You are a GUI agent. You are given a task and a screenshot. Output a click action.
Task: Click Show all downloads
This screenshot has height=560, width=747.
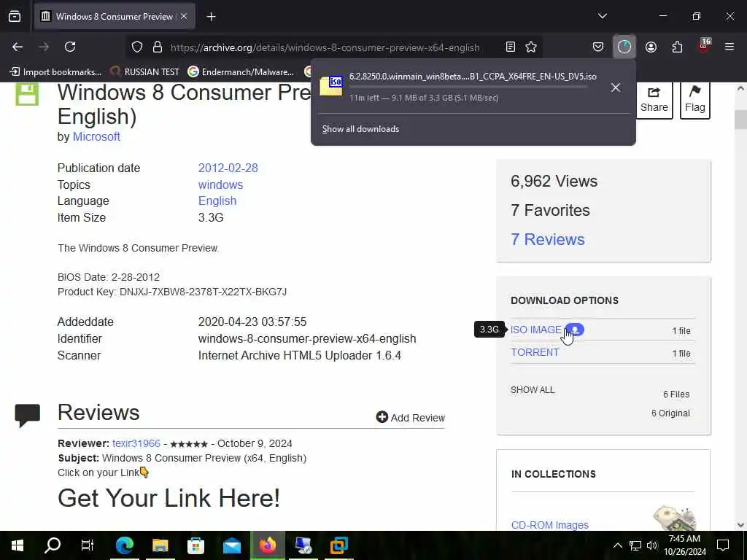360,129
